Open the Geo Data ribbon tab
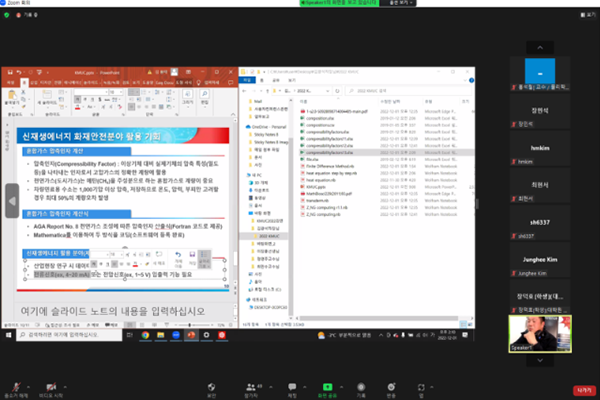 (x=165, y=83)
